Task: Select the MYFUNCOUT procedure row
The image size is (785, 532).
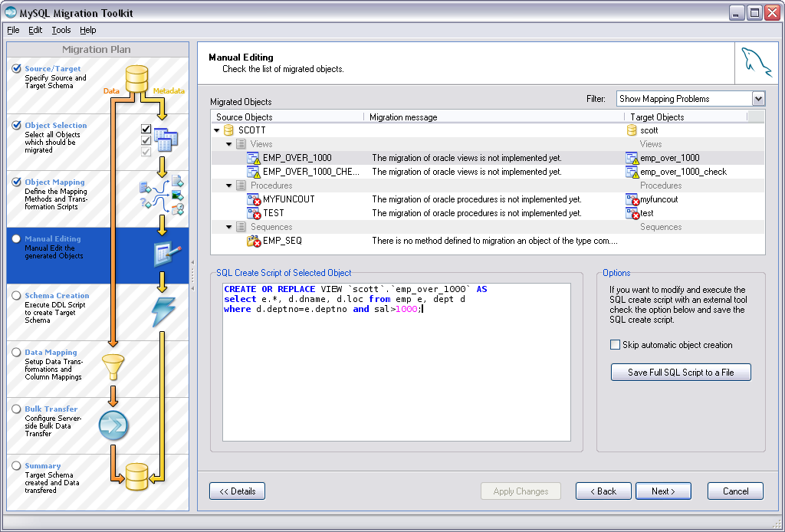Action: click(x=488, y=199)
